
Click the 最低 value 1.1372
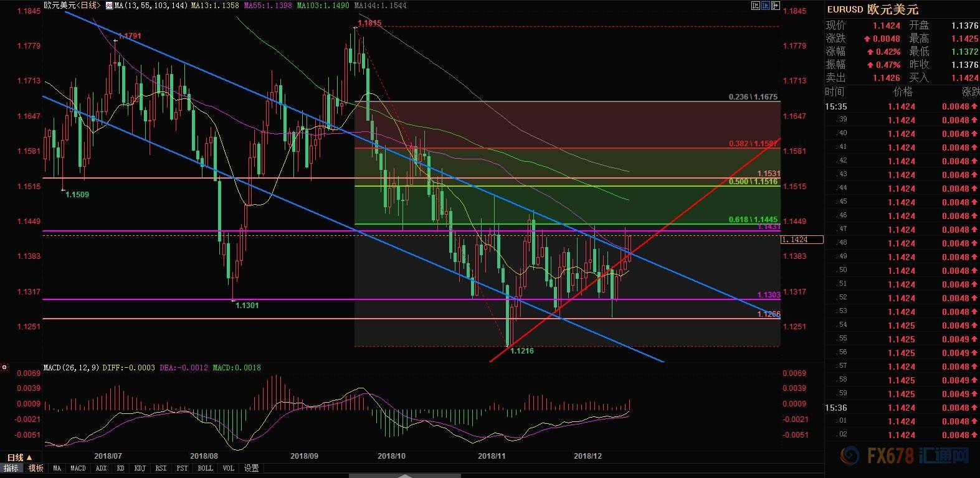coord(964,52)
